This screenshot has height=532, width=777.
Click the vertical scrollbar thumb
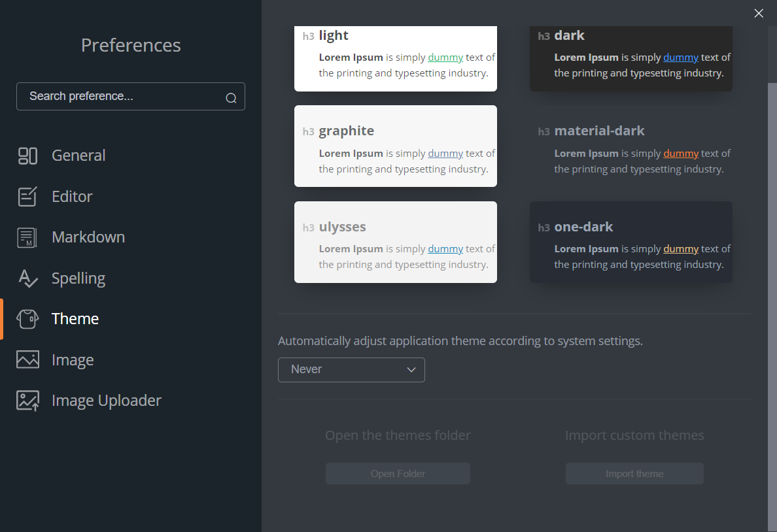point(772,307)
